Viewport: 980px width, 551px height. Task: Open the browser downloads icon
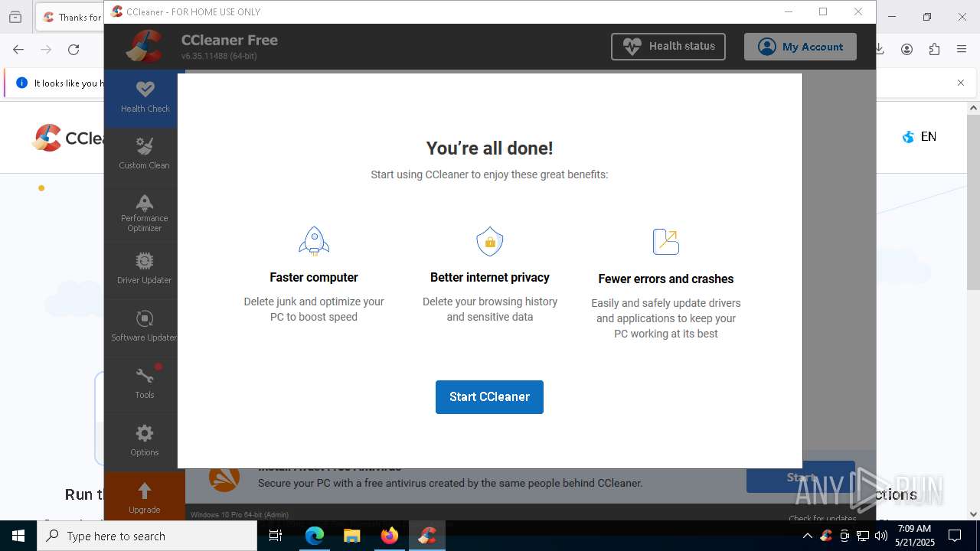880,50
